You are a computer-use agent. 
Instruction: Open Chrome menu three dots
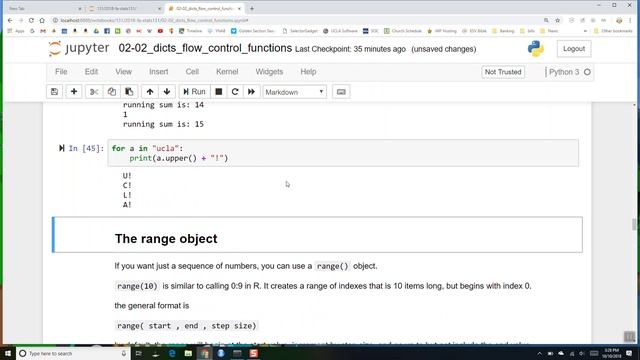pyautogui.click(x=631, y=20)
